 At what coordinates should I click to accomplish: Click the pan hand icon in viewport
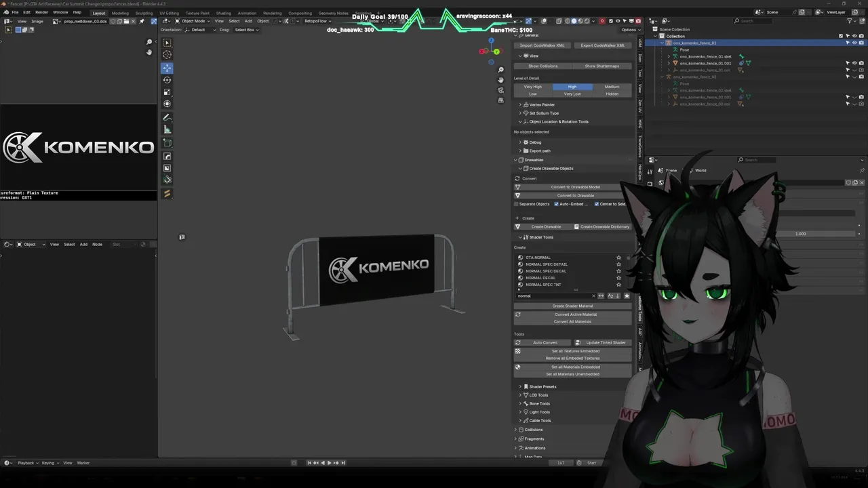point(500,80)
